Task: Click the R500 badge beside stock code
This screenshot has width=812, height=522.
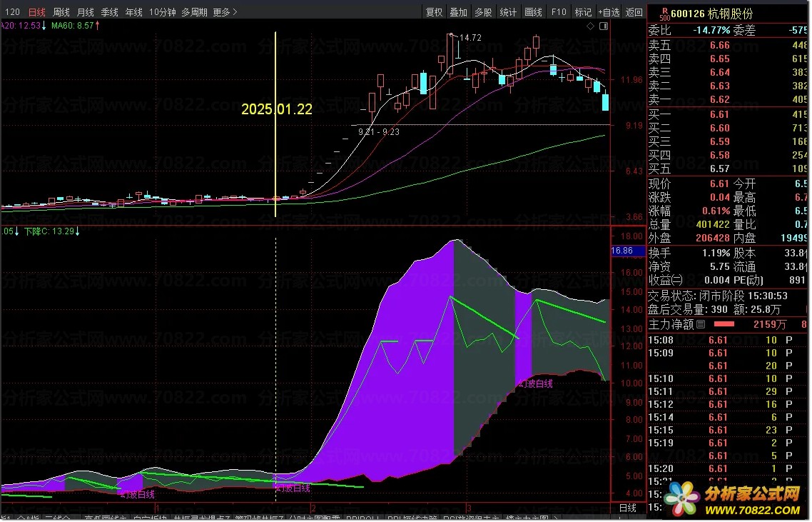Action: (664, 14)
